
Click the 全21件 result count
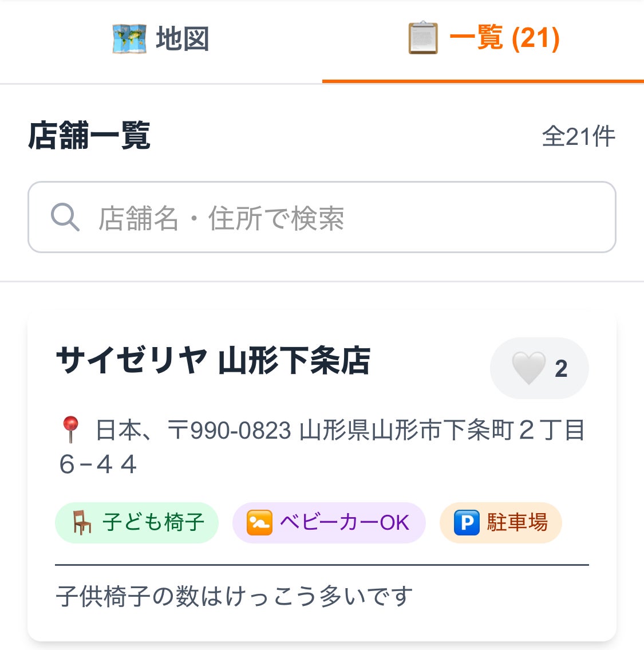point(578,136)
